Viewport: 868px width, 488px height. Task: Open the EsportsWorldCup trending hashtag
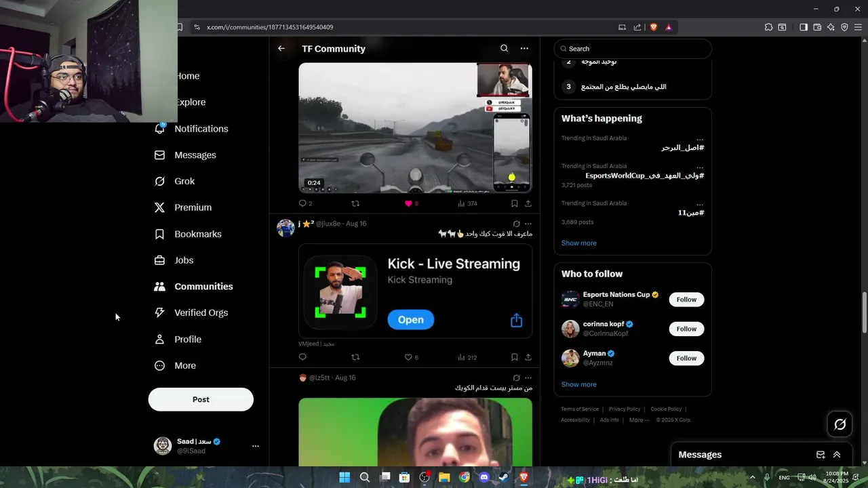644,176
